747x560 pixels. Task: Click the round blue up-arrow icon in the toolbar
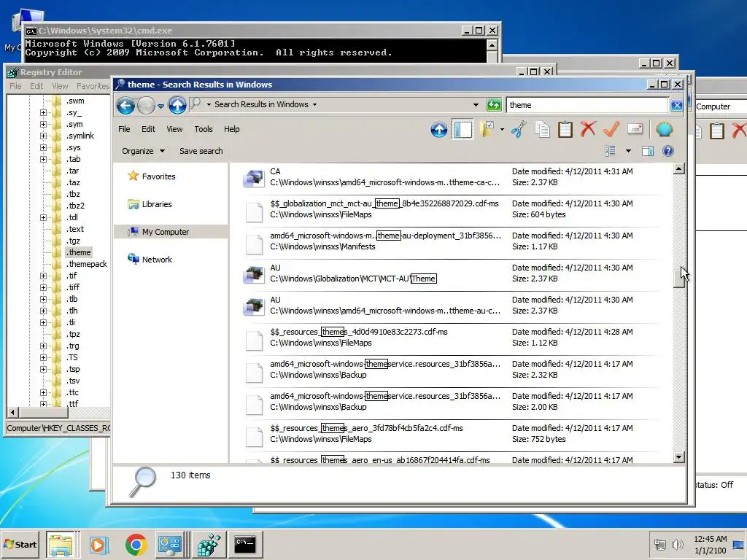(438, 130)
